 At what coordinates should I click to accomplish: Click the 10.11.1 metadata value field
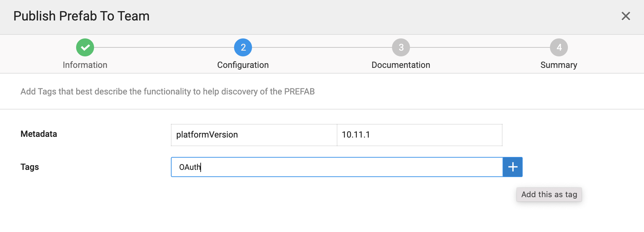419,135
